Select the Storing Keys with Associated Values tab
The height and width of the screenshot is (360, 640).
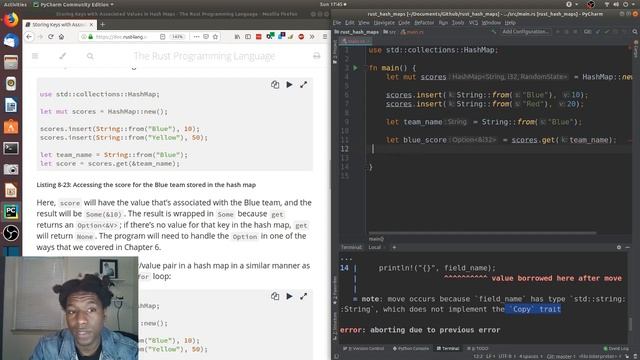tap(60, 24)
